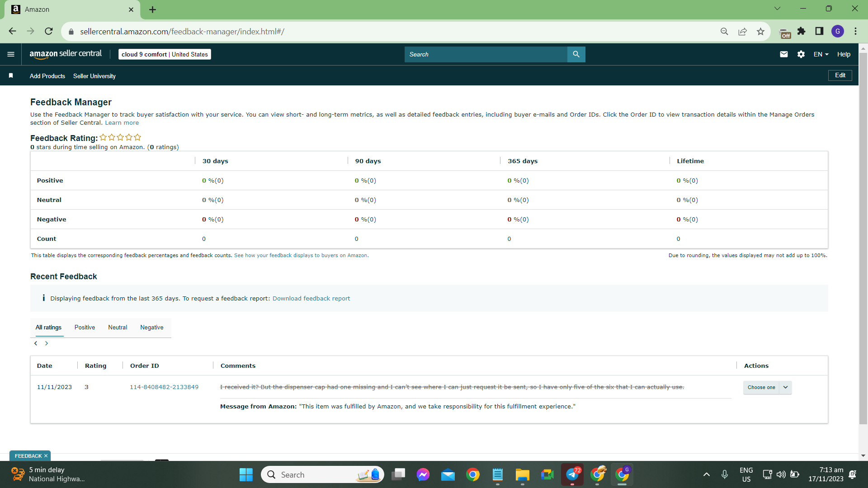Open a new browser tab
Image resolution: width=868 pixels, height=488 pixels.
pyautogui.click(x=152, y=9)
